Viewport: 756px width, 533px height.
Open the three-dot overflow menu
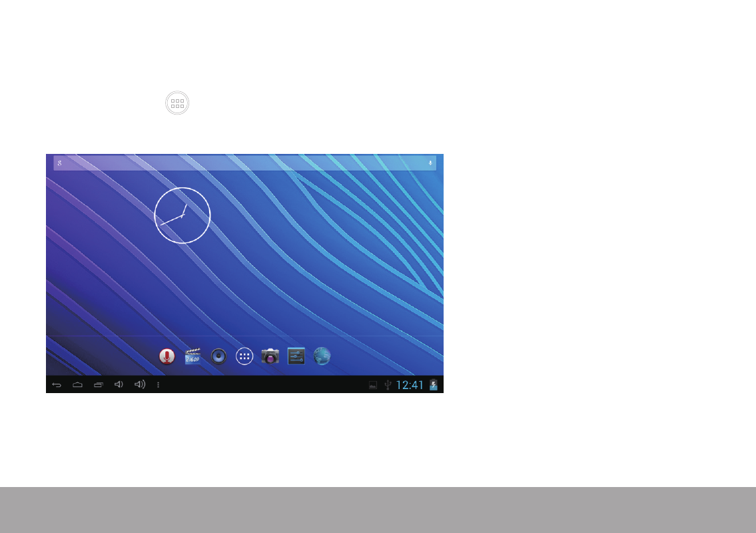coord(158,385)
